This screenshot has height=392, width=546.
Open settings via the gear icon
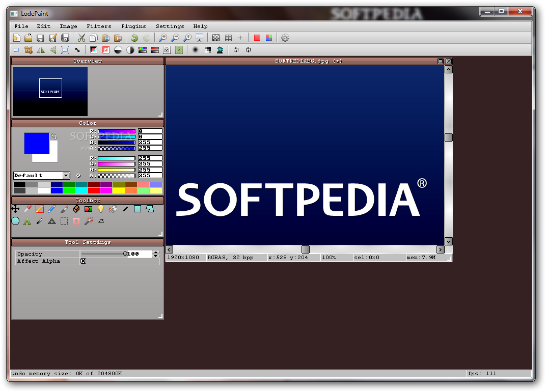(x=285, y=38)
